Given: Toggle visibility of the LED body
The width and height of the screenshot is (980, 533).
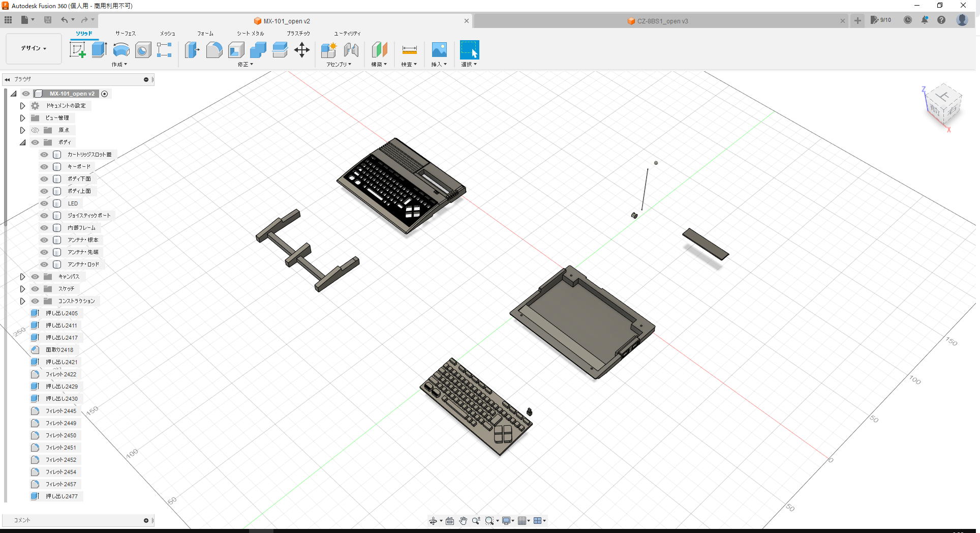Looking at the screenshot, I should coord(44,203).
